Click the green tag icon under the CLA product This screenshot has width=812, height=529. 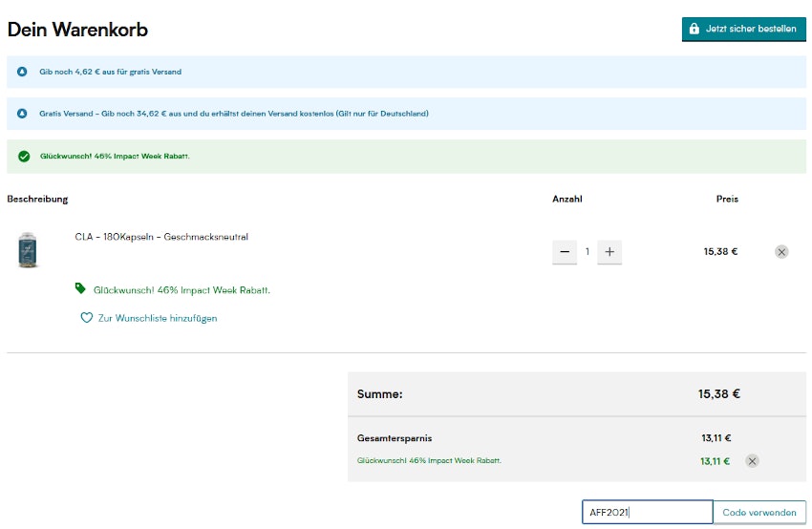[x=80, y=288]
